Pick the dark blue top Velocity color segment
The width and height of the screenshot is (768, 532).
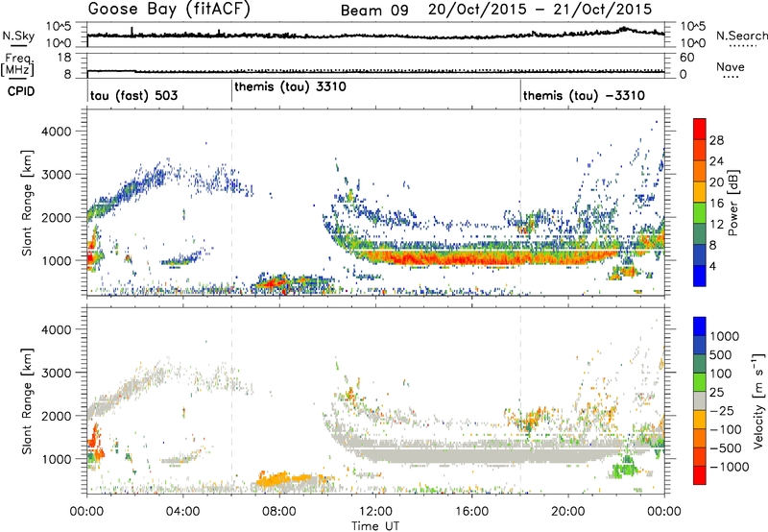pyautogui.click(x=700, y=326)
